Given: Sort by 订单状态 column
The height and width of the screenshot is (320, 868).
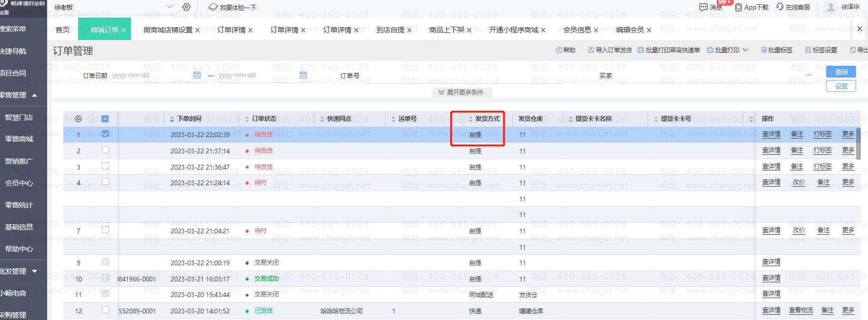Looking at the screenshot, I should (x=247, y=119).
